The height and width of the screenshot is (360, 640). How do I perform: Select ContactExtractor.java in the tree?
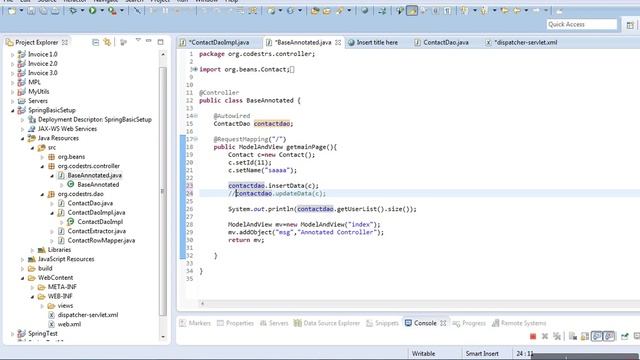97,231
